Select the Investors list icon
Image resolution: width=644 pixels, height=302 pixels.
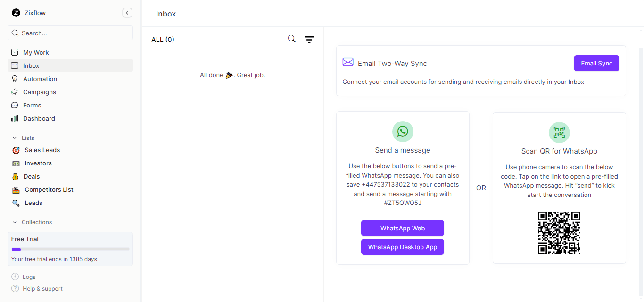tap(16, 163)
